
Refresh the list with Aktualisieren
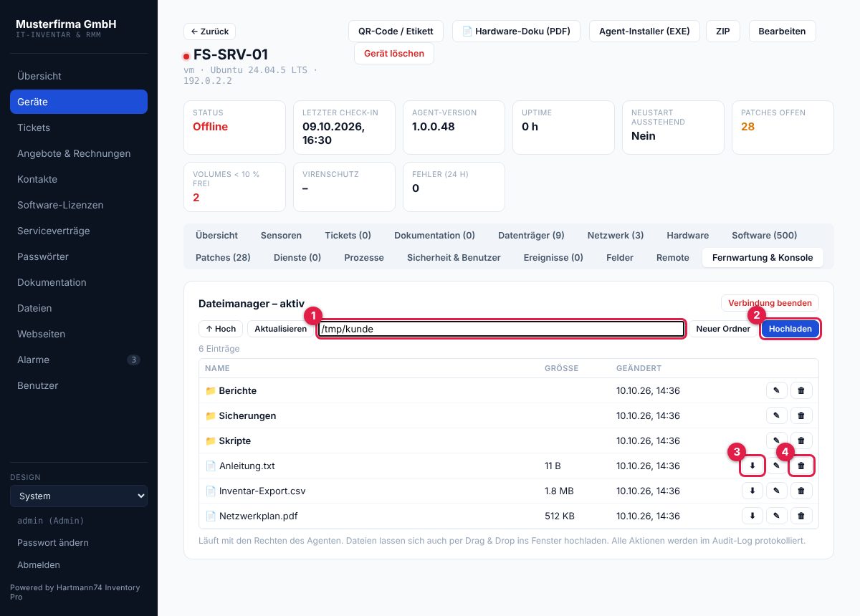click(x=280, y=329)
